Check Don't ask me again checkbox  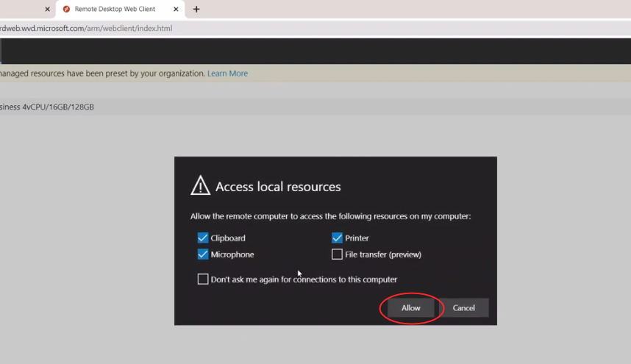tap(203, 279)
